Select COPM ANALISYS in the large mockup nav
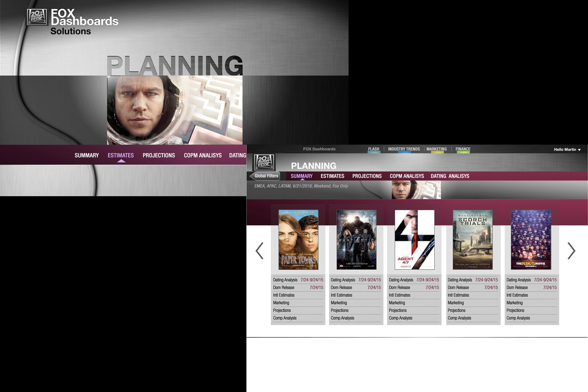Viewport: 588px width, 392px height. pos(203,155)
